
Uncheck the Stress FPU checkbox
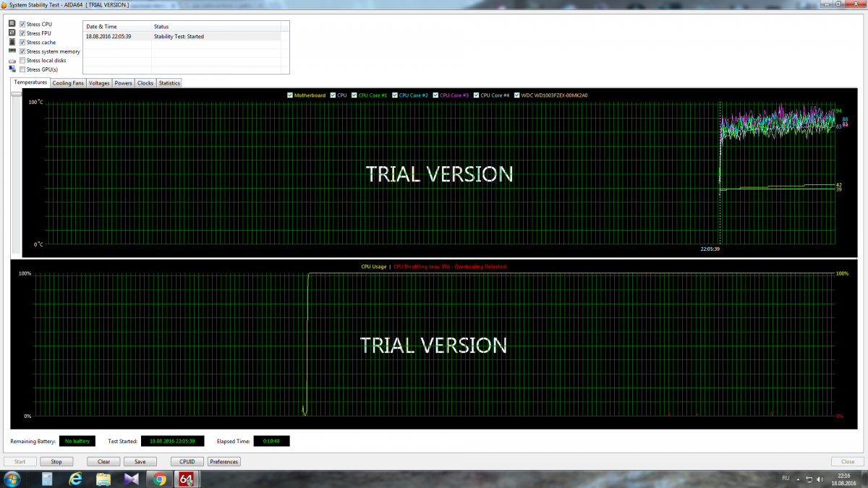point(22,33)
